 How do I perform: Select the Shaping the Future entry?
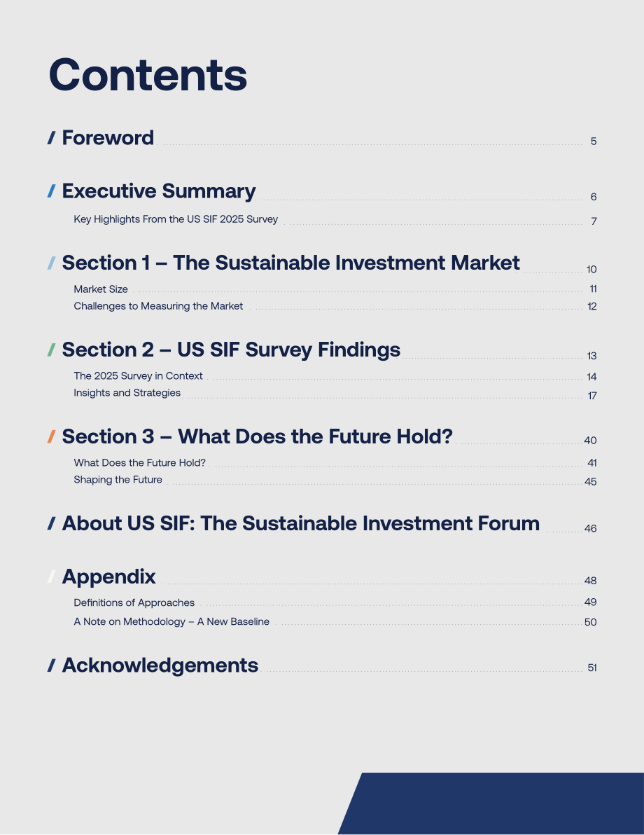118,480
